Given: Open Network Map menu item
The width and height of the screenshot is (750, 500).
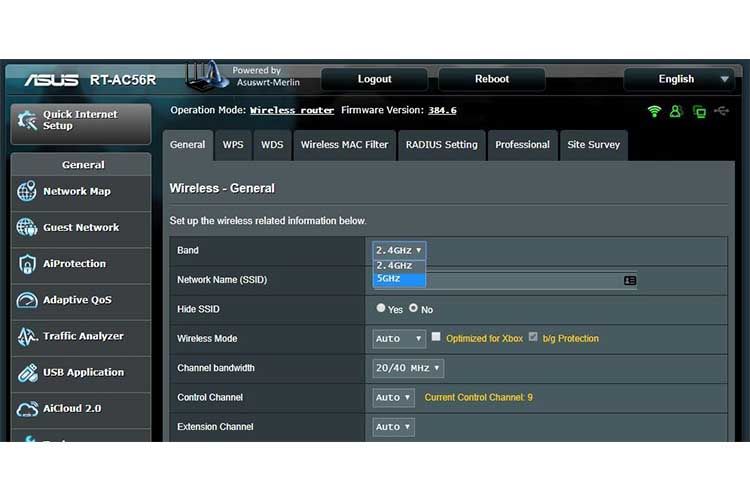Looking at the screenshot, I should (81, 191).
